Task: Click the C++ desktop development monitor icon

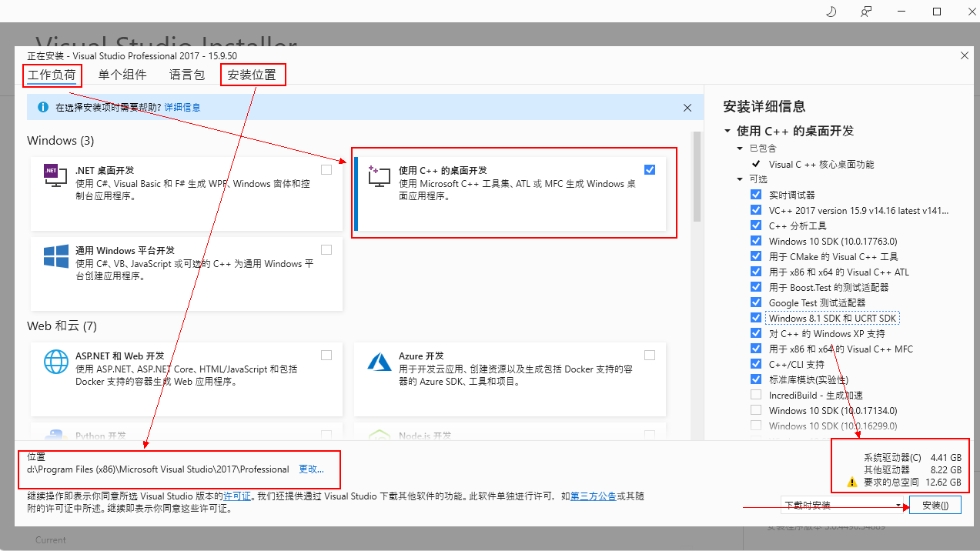Action: click(380, 176)
